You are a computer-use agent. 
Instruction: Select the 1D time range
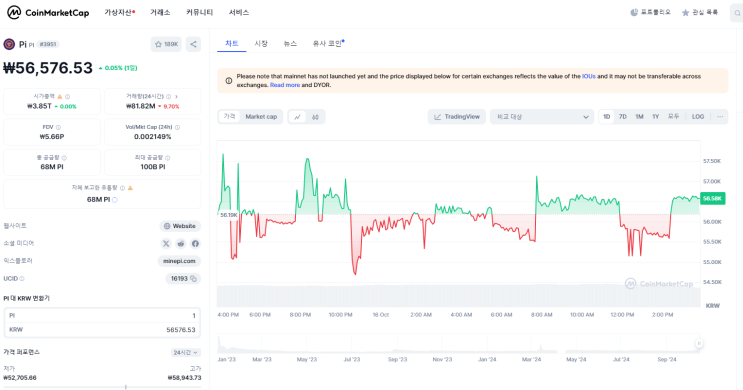[x=607, y=117]
